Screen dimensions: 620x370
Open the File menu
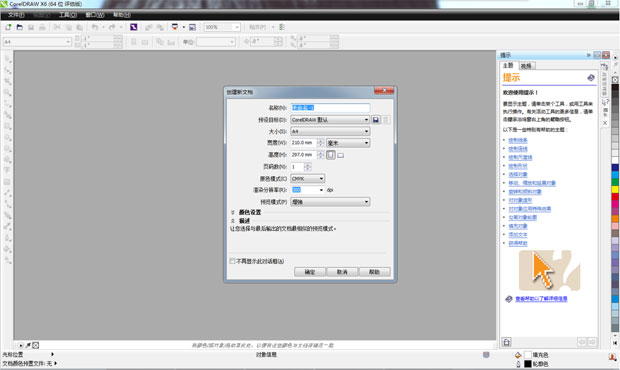pos(16,15)
